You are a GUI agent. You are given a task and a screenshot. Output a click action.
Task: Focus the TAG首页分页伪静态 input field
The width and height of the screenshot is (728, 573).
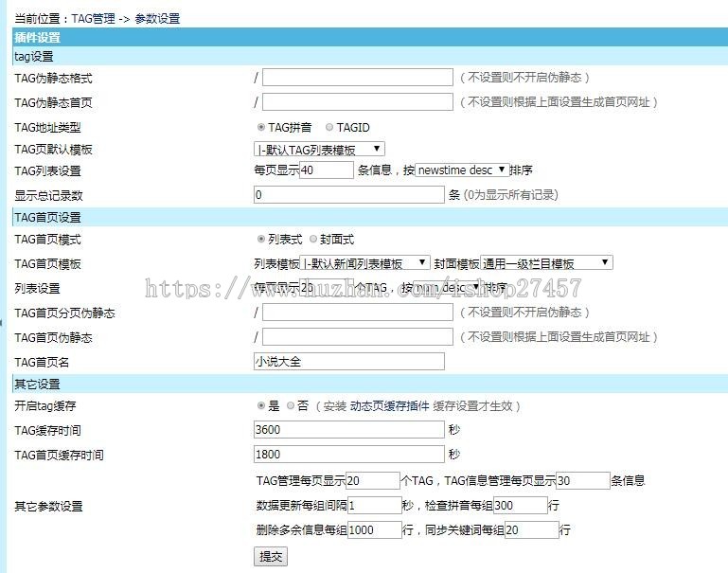click(358, 312)
